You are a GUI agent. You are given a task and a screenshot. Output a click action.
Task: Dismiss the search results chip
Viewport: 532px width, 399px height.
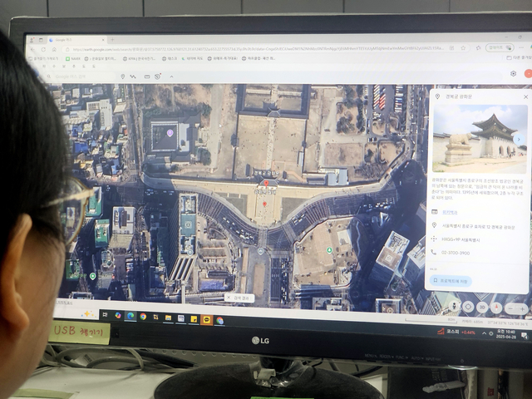(x=229, y=298)
